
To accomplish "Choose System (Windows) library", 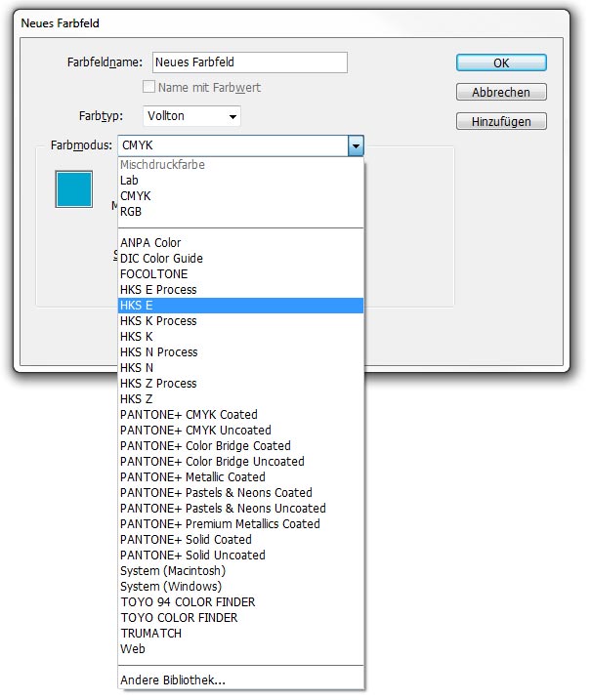I will (x=240, y=587).
